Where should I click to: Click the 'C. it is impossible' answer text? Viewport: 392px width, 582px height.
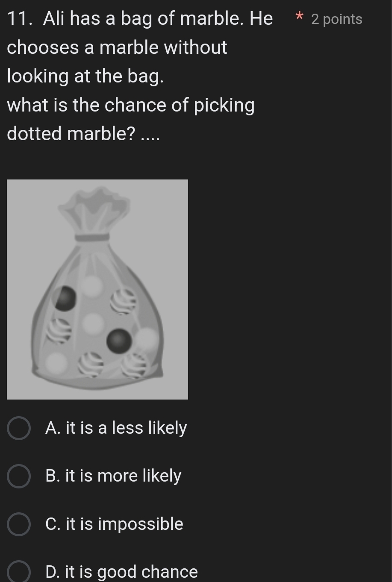[x=114, y=524]
